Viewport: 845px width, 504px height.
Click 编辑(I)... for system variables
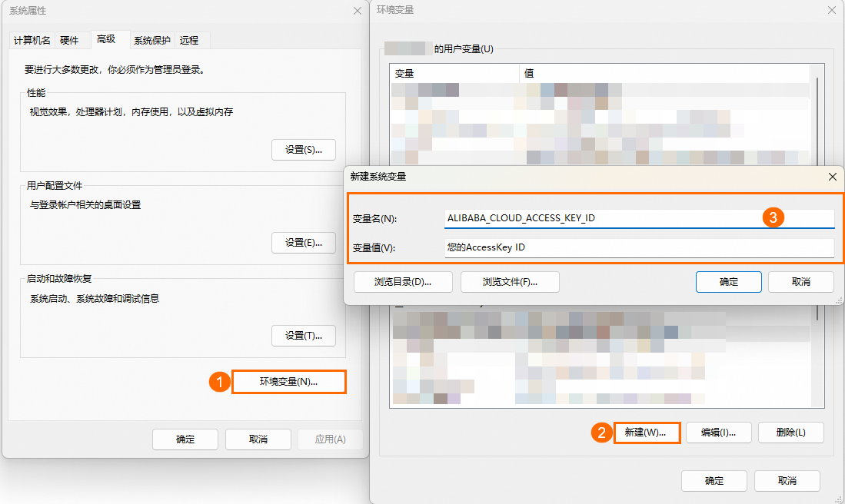718,433
